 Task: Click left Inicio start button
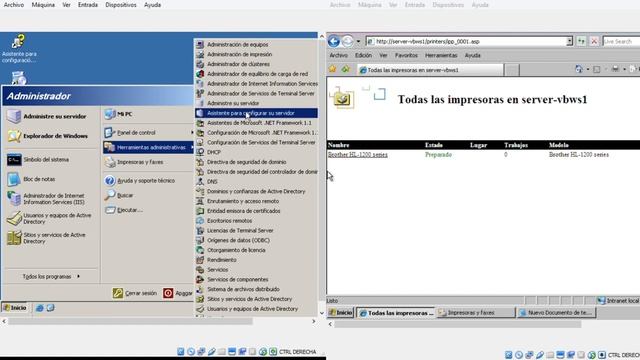[x=15, y=308]
